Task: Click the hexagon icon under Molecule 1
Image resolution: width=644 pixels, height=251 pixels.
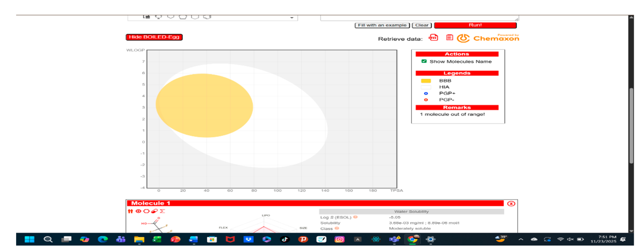Action: (x=146, y=211)
